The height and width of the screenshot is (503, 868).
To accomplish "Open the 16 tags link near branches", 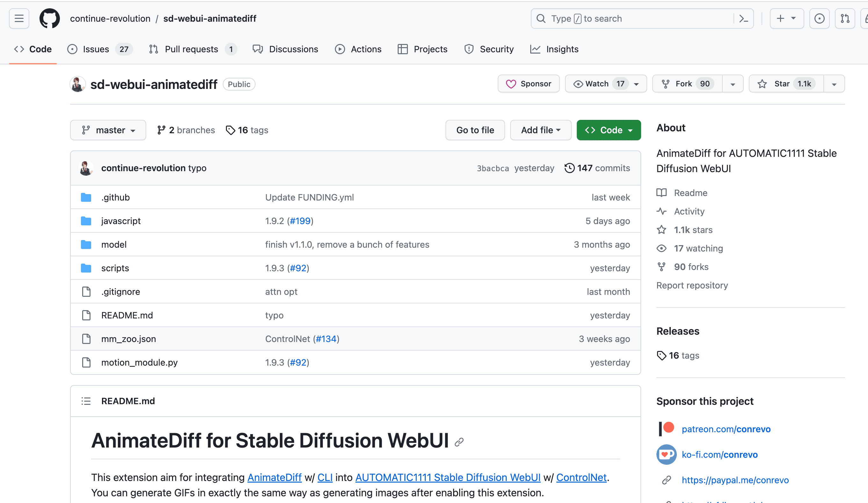I will point(247,130).
